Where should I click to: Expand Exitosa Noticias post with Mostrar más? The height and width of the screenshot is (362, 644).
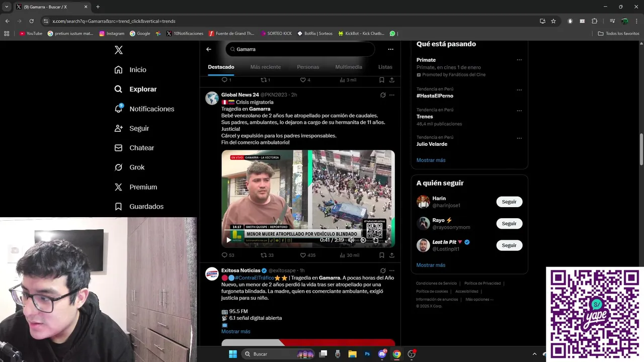[235, 331]
